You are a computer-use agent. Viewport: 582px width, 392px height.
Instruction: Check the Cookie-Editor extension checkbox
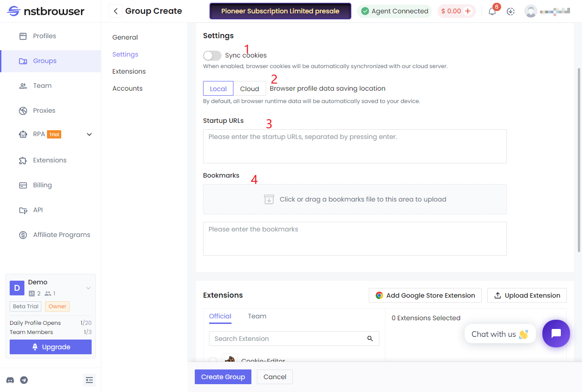[x=212, y=361]
